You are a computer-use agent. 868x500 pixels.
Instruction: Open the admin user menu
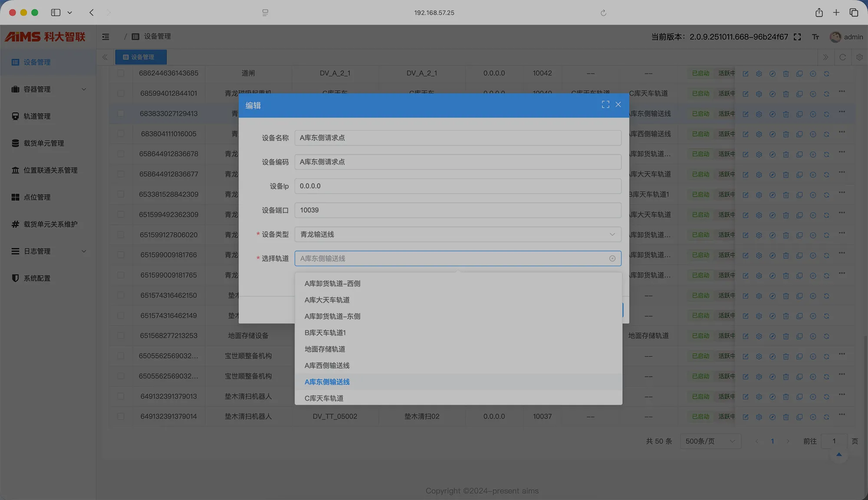tap(846, 37)
